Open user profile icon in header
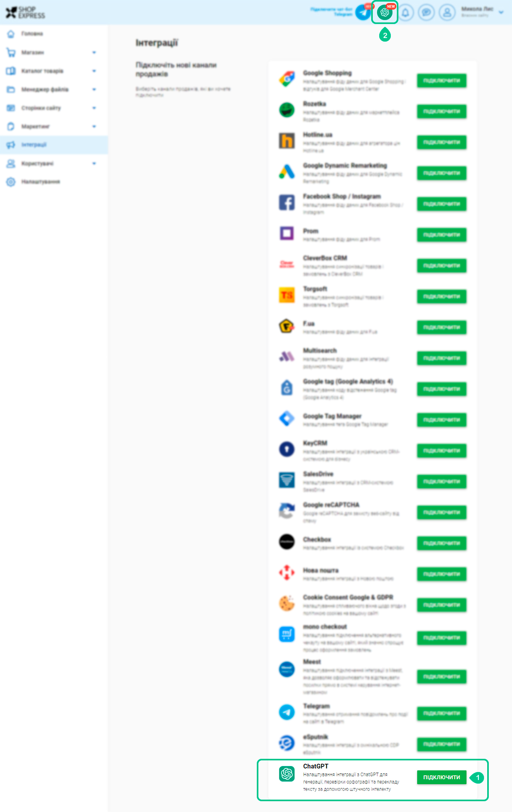The width and height of the screenshot is (512, 812). [447, 12]
